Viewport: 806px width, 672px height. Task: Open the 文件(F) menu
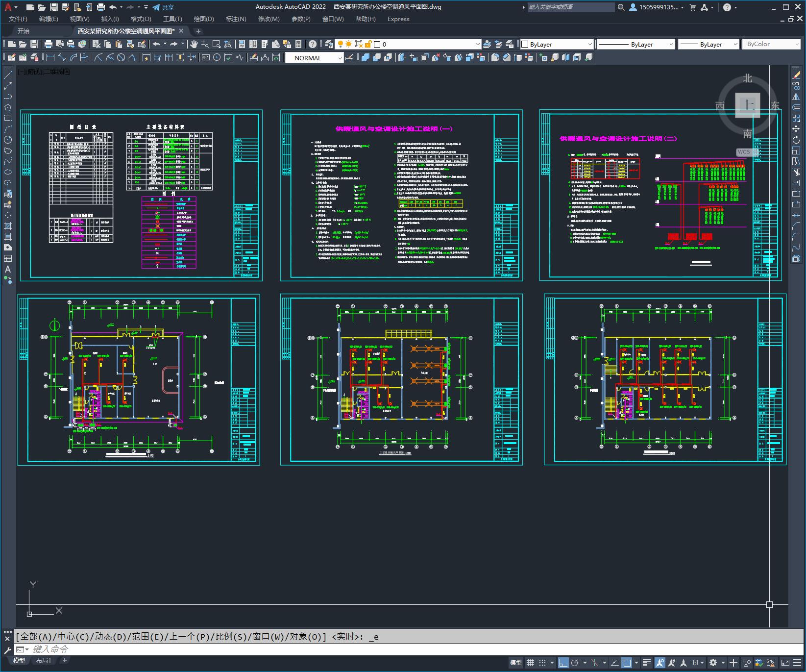coord(18,19)
